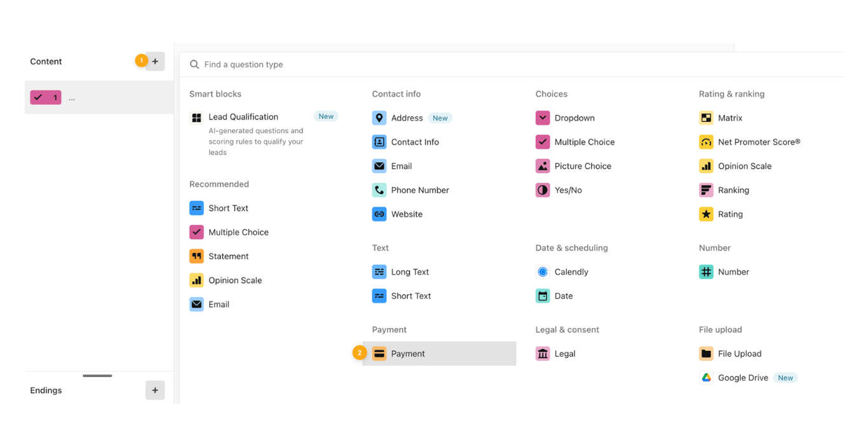
Task: Add the Number hash icon
Action: coord(706,272)
